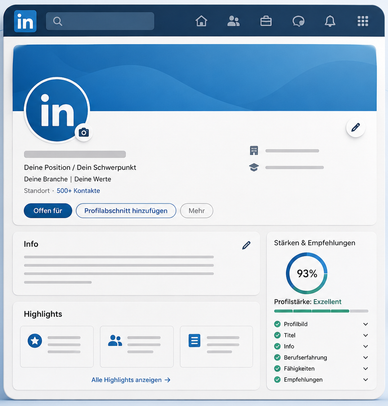Click Profilabschnitt hinzufügen button

tap(126, 211)
